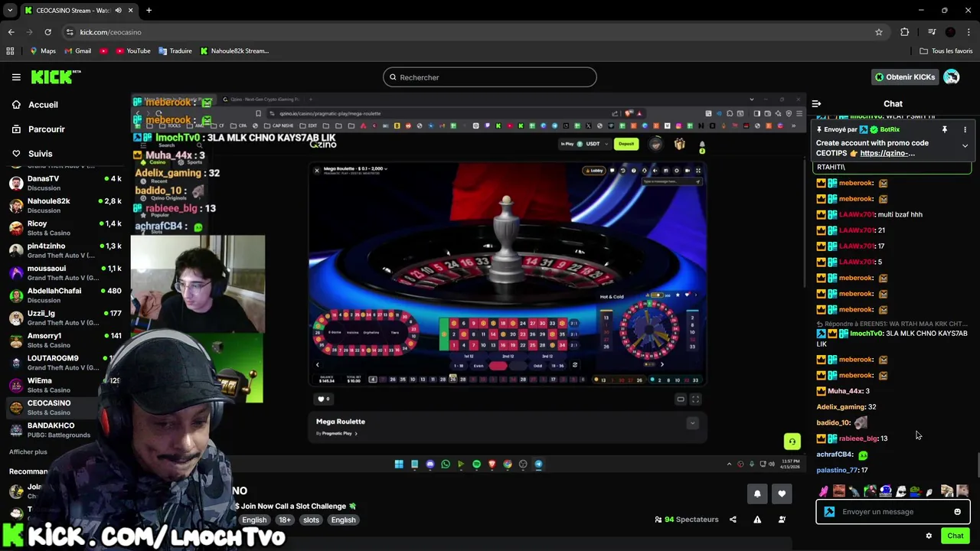Open the moussaoui channel in sidebar

click(x=65, y=272)
